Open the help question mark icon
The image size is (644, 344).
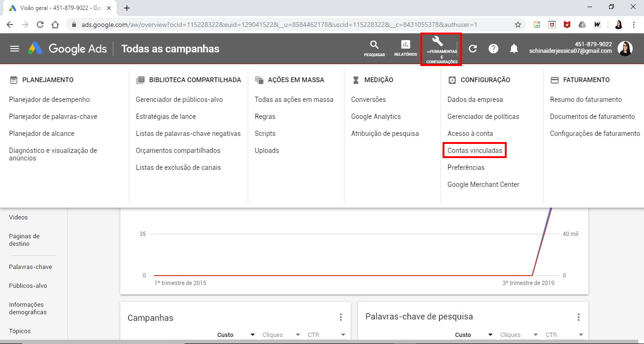pos(493,49)
